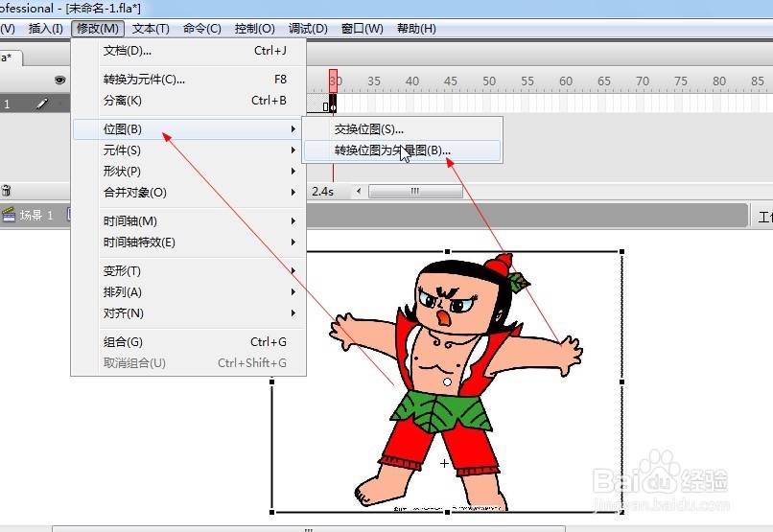Image resolution: width=773 pixels, height=532 pixels.
Task: Click the left-middle selection handle
Action: click(x=271, y=382)
